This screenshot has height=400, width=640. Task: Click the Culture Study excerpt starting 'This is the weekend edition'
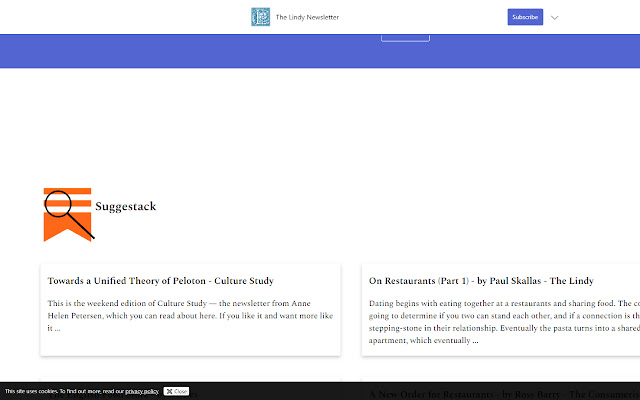tap(190, 316)
